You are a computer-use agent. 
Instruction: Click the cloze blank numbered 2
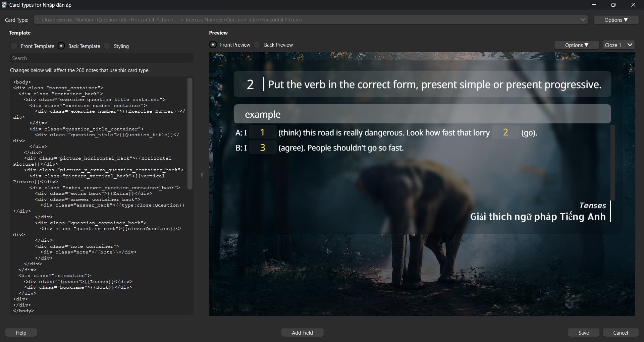point(505,132)
